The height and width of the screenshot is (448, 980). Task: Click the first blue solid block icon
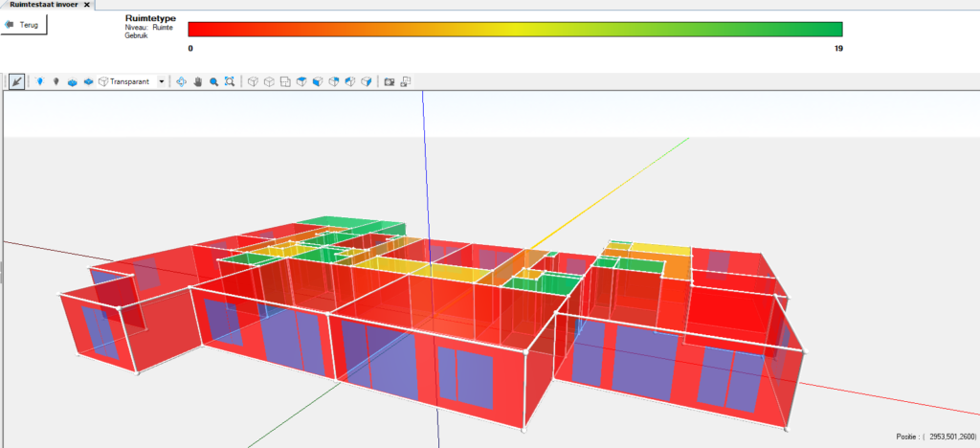[72, 82]
